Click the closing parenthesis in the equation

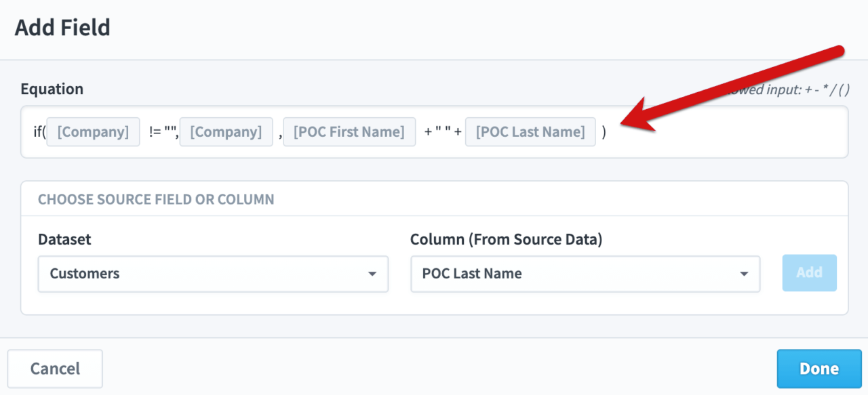pos(604,132)
